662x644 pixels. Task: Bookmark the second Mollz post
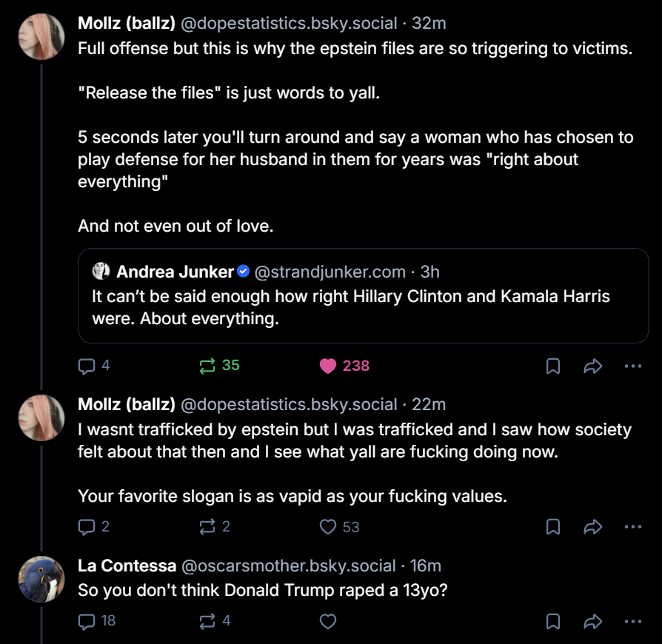click(x=552, y=526)
